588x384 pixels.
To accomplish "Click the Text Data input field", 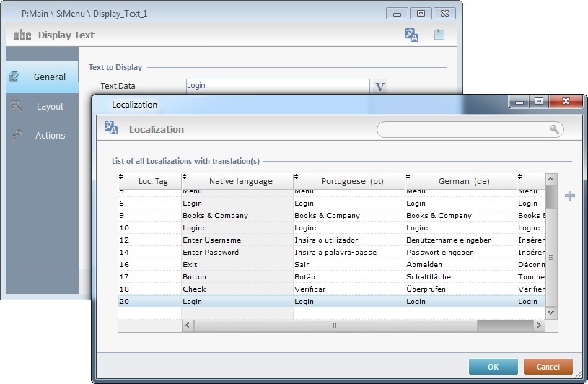I will click(x=277, y=86).
